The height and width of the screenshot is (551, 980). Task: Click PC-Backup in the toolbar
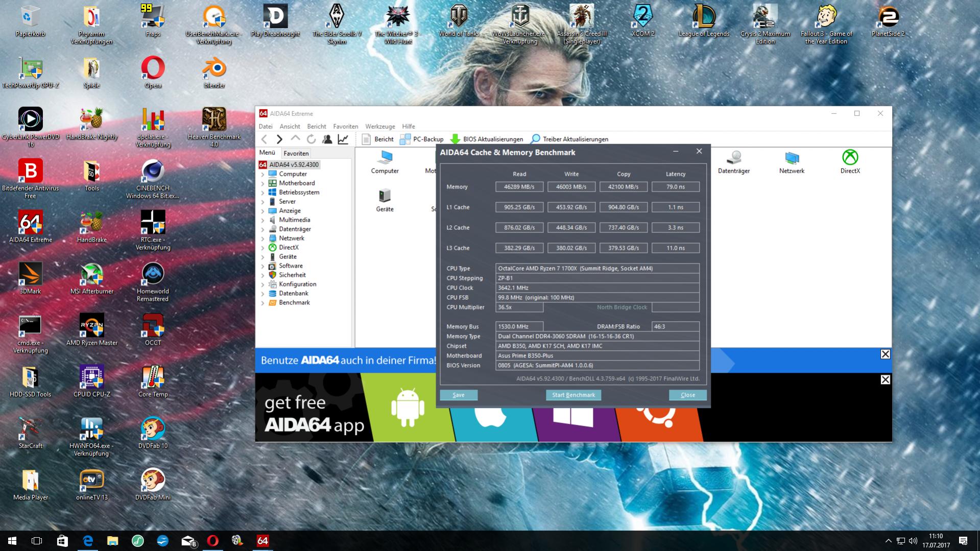click(422, 139)
